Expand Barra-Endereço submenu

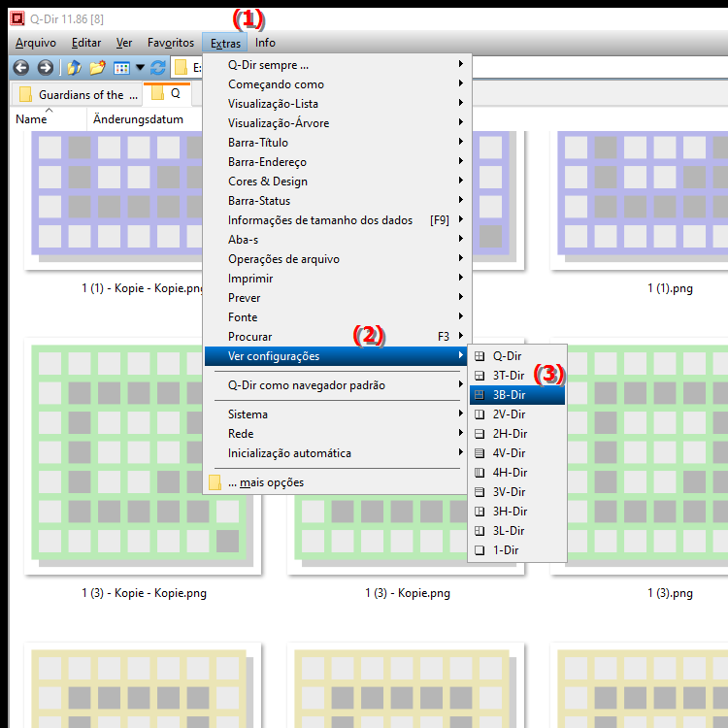pyautogui.click(x=337, y=162)
